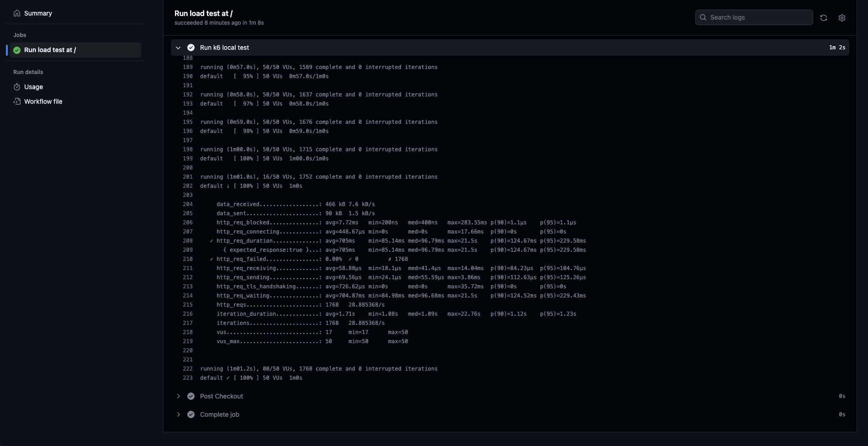The height and width of the screenshot is (446, 868).
Task: Click log line number 208
Action: coord(188,241)
